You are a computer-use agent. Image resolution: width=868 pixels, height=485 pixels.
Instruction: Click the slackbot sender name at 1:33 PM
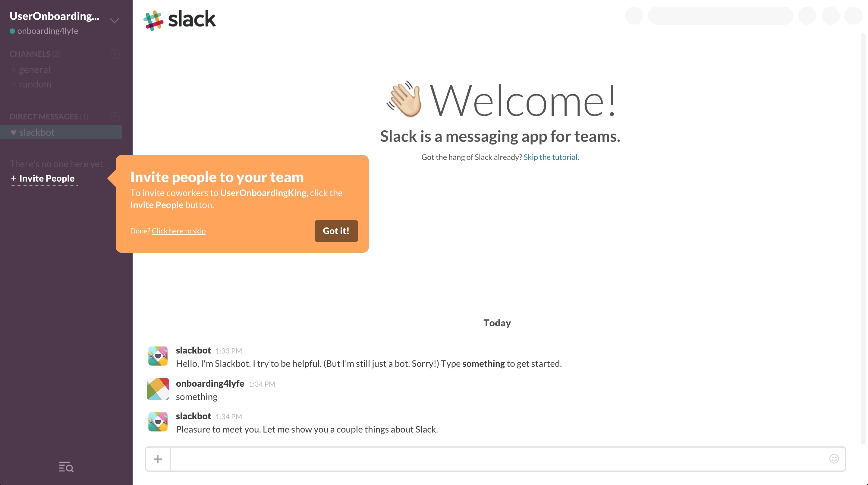(193, 350)
